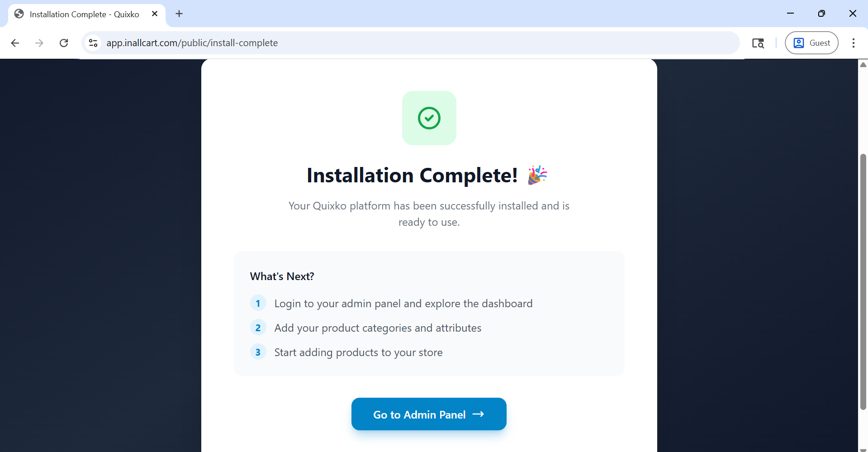This screenshot has width=868, height=452.
Task: Open the Guest profile menu
Action: pos(811,43)
